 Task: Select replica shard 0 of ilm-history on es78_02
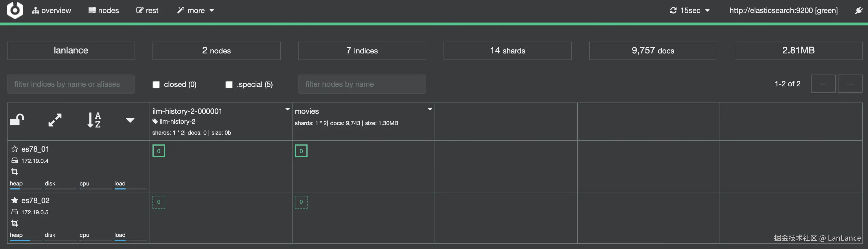(159, 202)
